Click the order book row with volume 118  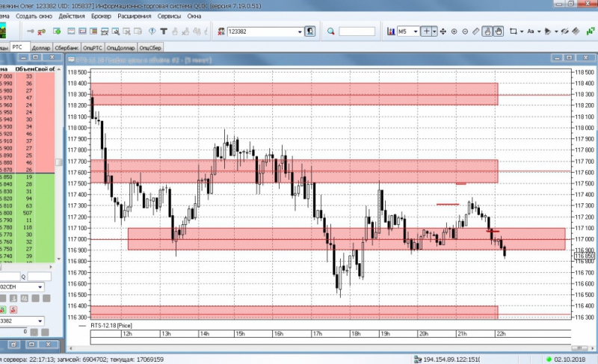tap(28, 227)
